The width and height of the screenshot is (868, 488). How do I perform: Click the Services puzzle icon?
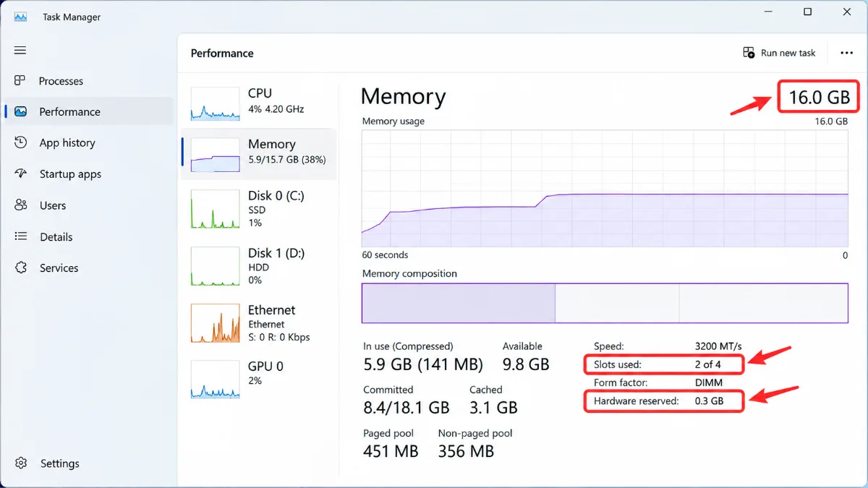(20, 267)
